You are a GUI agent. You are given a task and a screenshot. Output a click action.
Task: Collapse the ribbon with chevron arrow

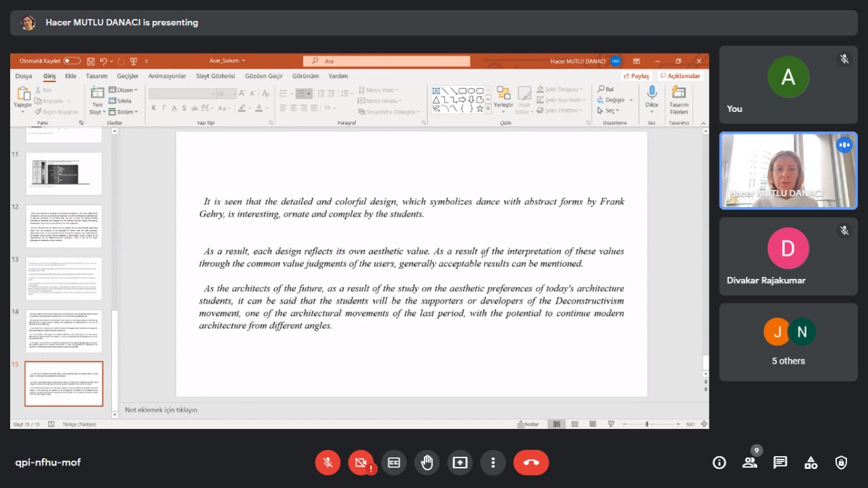point(703,123)
